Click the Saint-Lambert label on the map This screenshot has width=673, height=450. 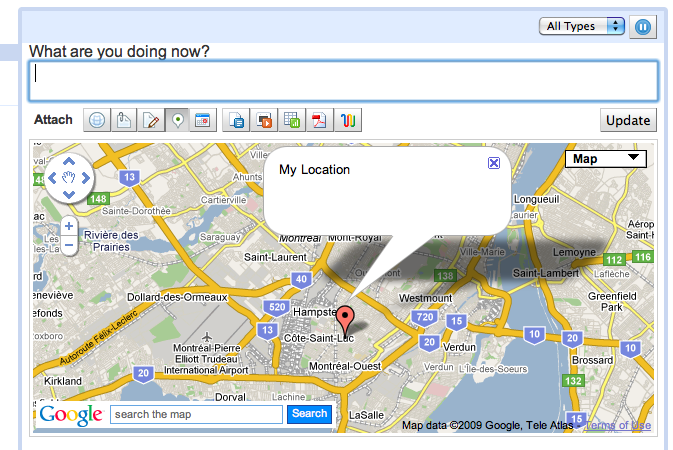546,273
